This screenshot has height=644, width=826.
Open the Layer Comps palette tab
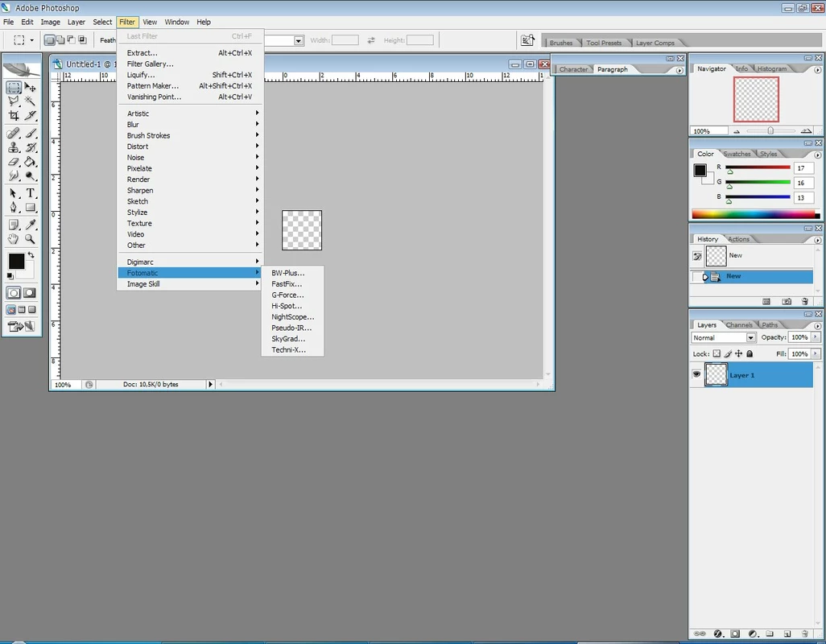(655, 43)
